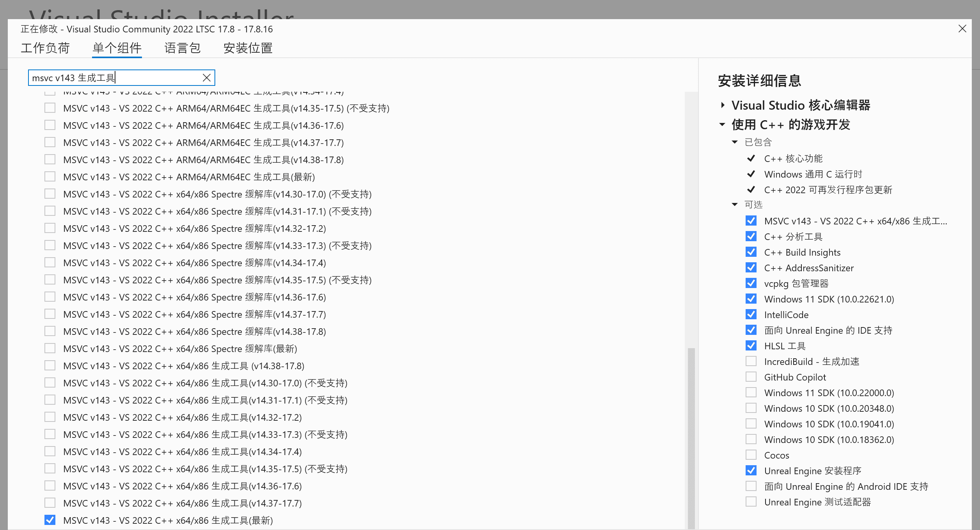Check 面向 Unreal Engine 的 Android IDE 支持
The image size is (980, 530).
click(751, 486)
